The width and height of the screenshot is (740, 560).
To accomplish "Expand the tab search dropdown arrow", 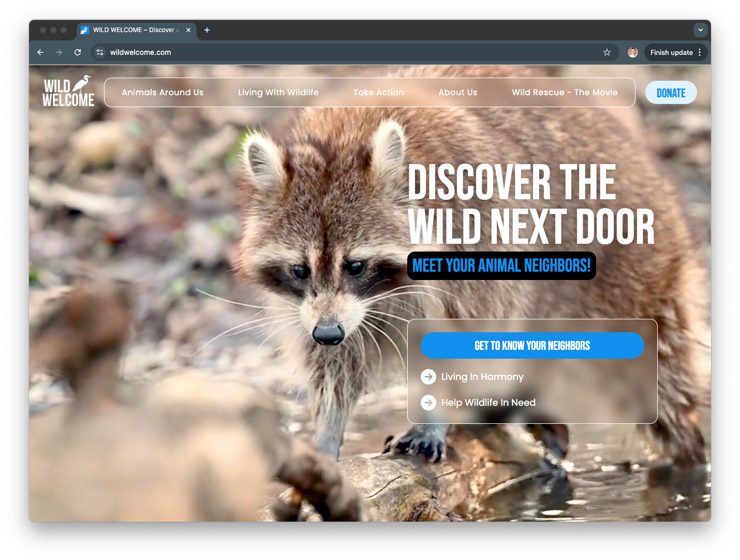I will pos(701,30).
